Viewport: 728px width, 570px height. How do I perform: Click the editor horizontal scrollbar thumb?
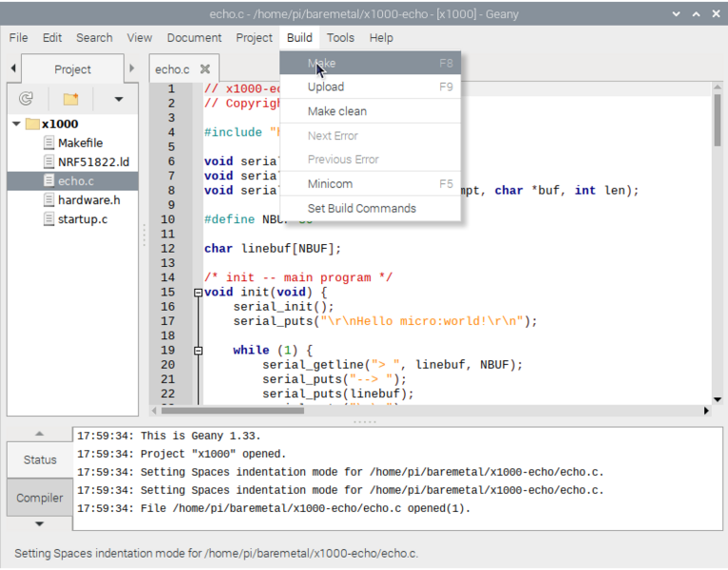232,410
